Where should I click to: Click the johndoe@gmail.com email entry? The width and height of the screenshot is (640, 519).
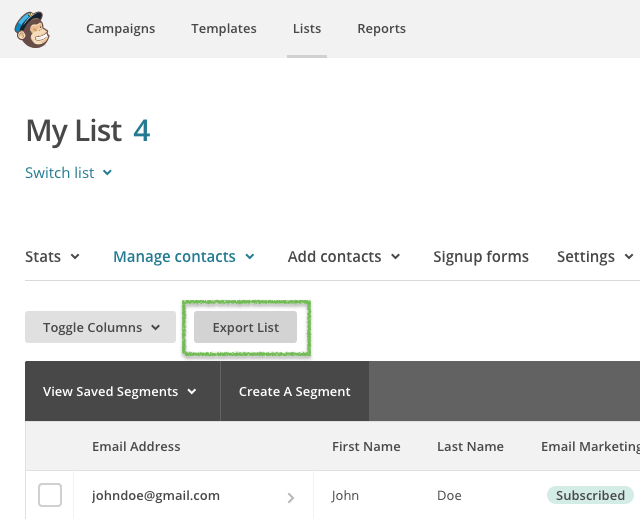click(x=156, y=495)
